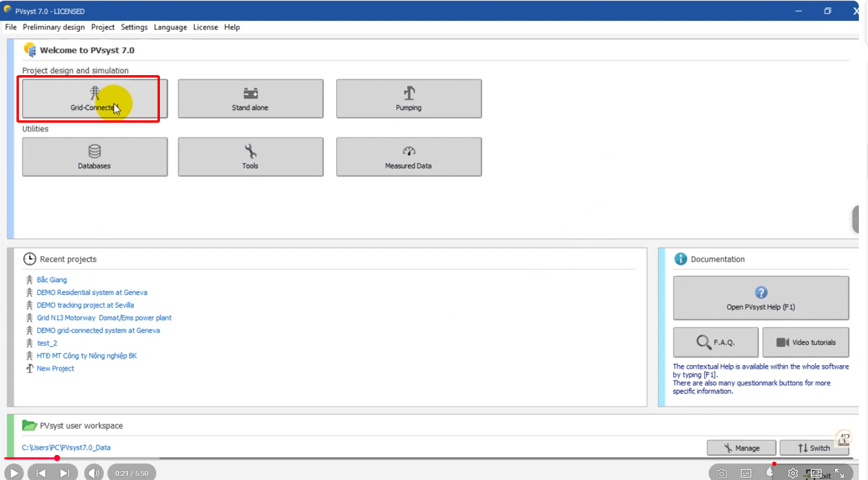Open the File menu
Screen dimensions: 868x480
[x=10, y=27]
